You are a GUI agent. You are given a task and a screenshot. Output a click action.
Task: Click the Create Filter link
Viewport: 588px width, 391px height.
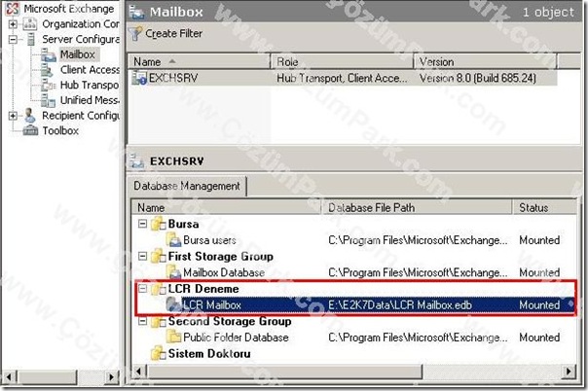pyautogui.click(x=173, y=34)
